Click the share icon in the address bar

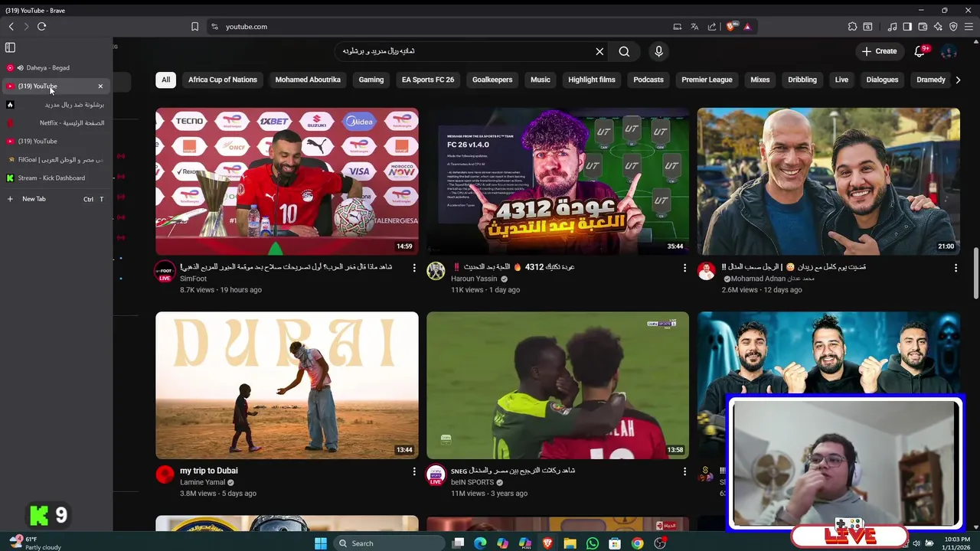(x=712, y=26)
